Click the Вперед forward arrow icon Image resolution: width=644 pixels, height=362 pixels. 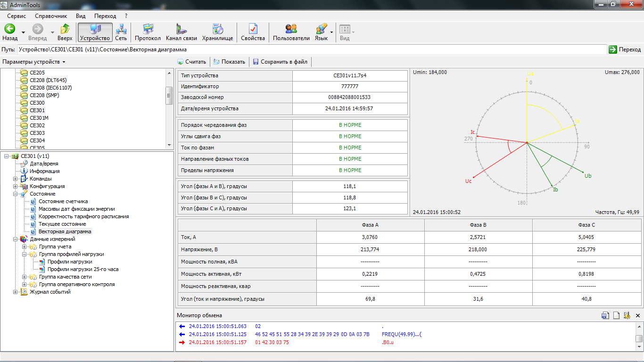click(38, 29)
